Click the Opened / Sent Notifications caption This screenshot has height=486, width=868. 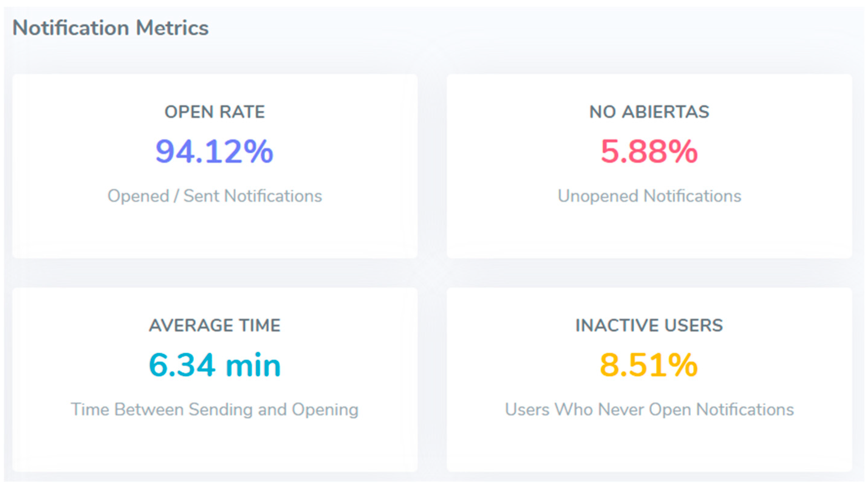click(215, 196)
